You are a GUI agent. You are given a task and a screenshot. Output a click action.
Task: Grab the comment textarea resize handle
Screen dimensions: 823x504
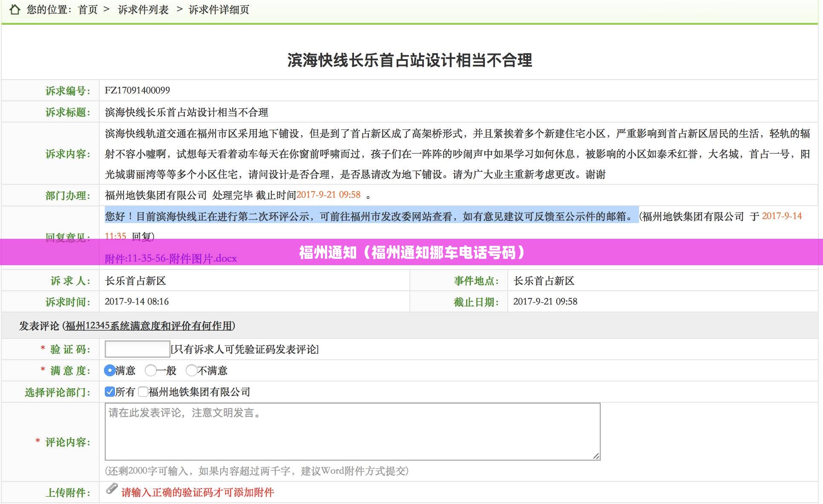[x=596, y=456]
